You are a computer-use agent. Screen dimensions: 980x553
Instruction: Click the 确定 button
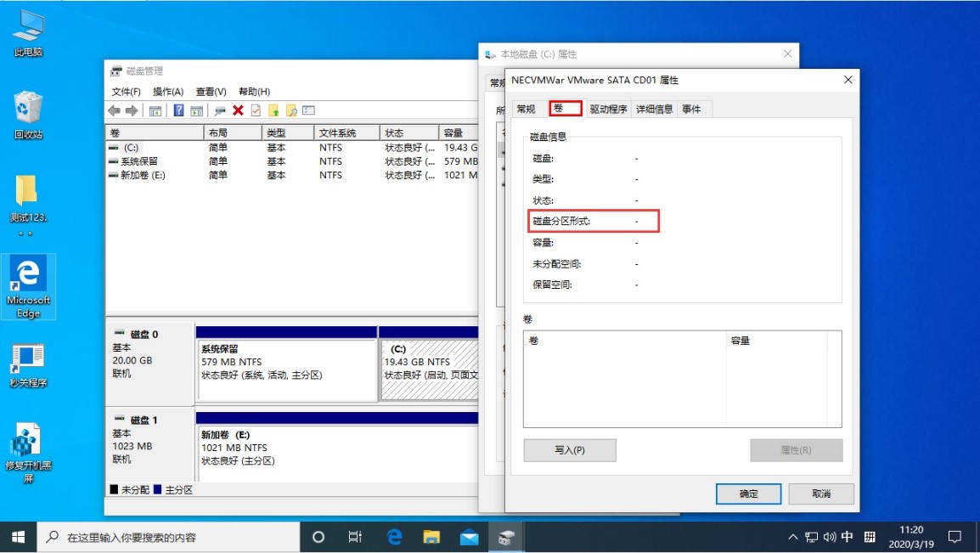749,494
